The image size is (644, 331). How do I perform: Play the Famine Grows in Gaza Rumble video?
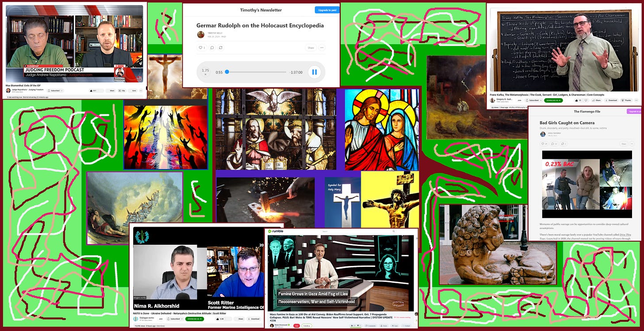coord(341,273)
